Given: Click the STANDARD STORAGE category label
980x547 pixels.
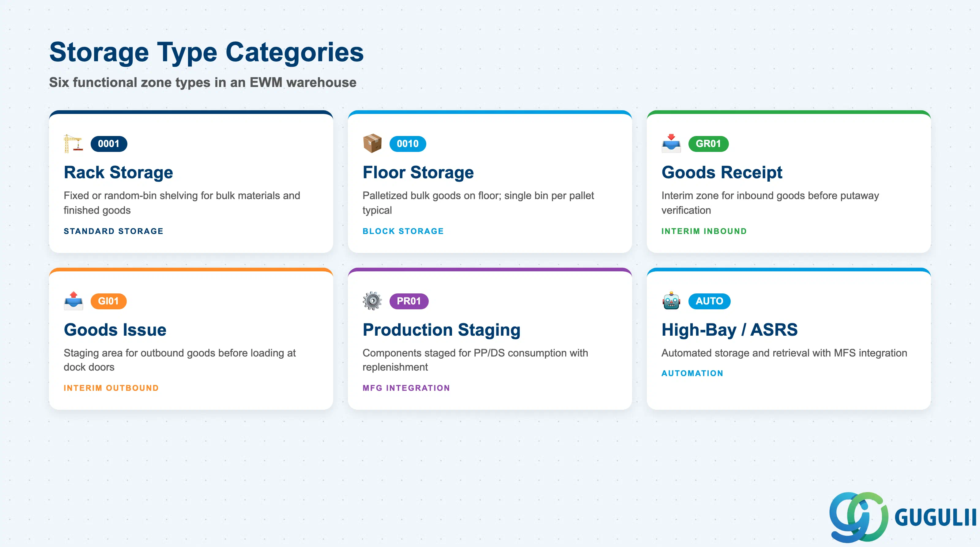Looking at the screenshot, I should point(113,231).
